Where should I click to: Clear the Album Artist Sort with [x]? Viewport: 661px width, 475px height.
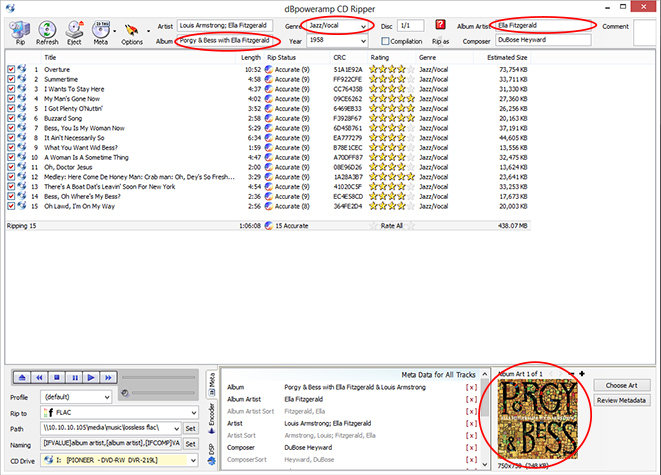click(471, 411)
